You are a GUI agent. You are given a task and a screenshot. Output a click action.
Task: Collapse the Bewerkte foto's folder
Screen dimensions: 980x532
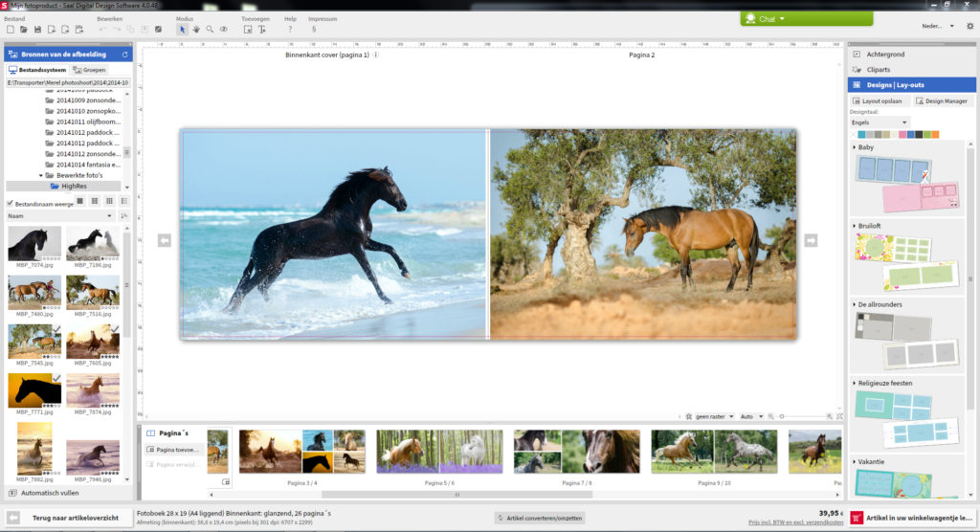(41, 175)
